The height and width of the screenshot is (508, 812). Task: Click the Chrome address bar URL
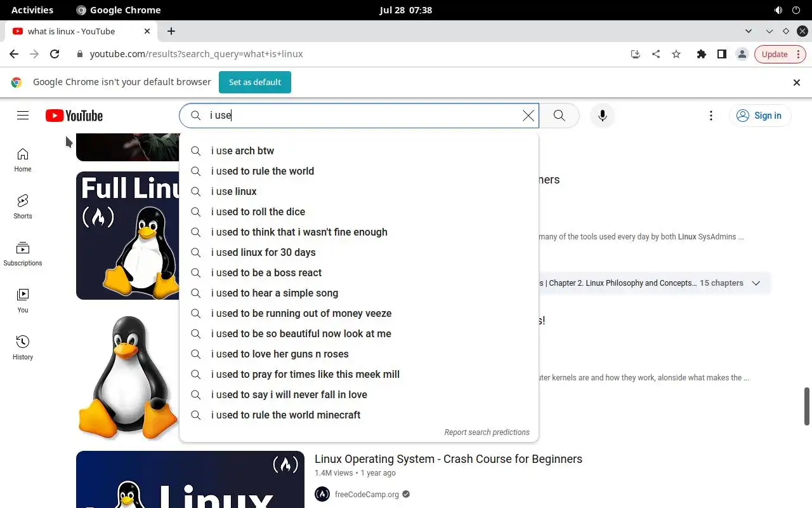tap(197, 54)
